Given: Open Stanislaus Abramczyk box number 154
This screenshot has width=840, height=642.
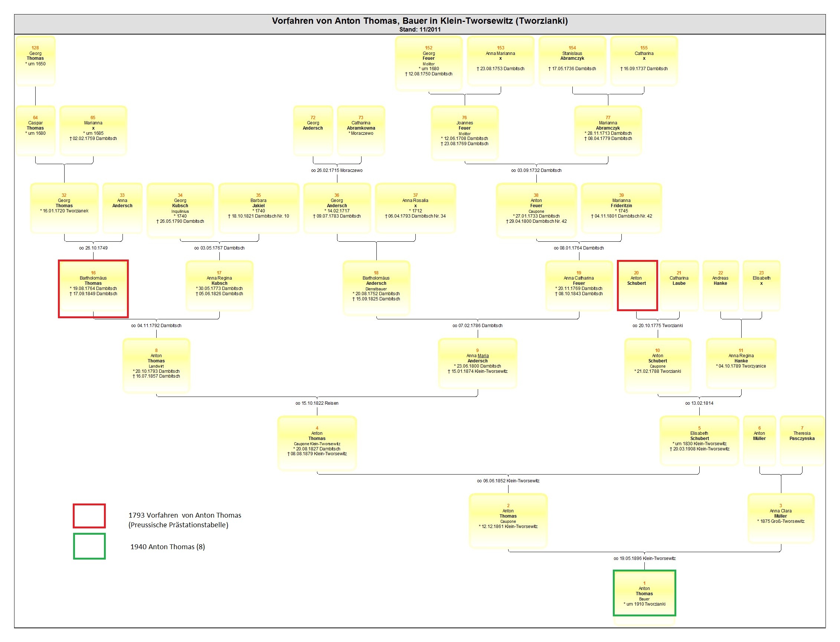Looking at the screenshot, I should (572, 61).
